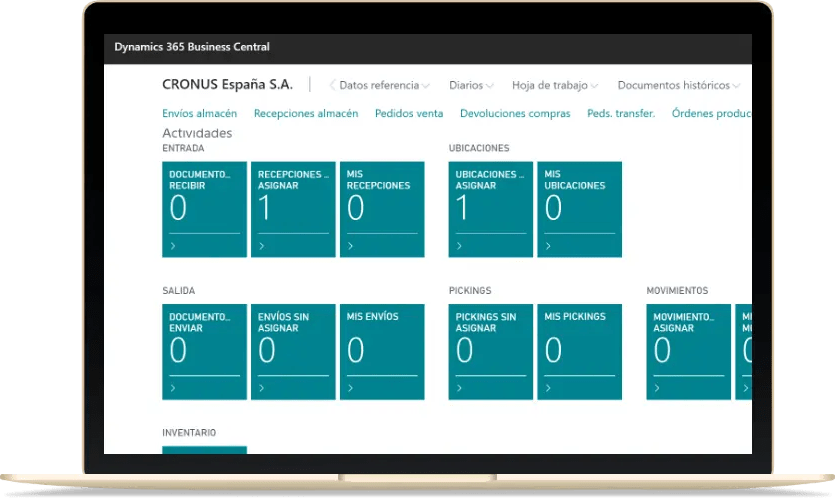Select the Peds. transfer. link
This screenshot has height=498, width=835.
pyautogui.click(x=621, y=114)
